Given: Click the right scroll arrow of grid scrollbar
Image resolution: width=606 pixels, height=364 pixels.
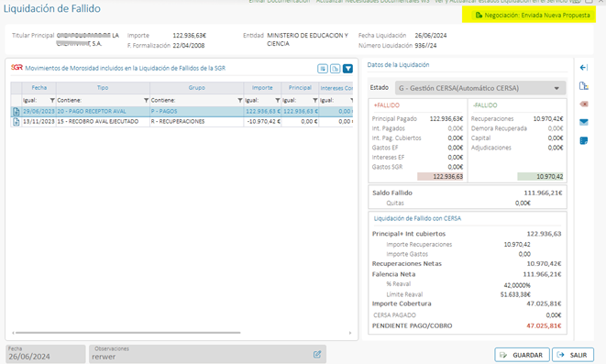Looking at the screenshot, I should [x=350, y=333].
